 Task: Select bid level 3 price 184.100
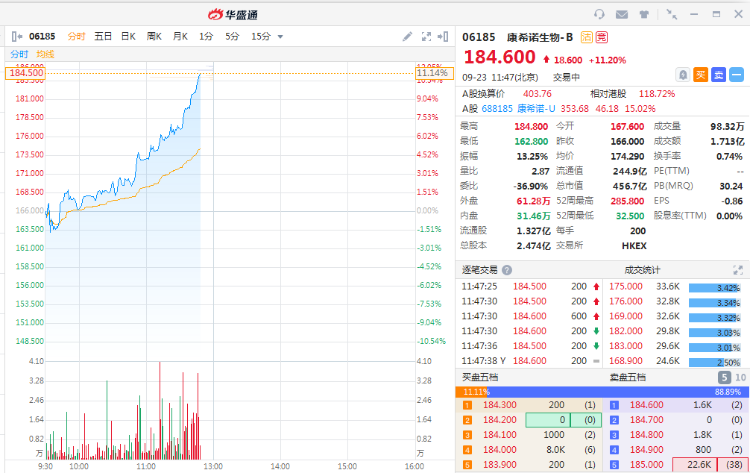point(500,435)
